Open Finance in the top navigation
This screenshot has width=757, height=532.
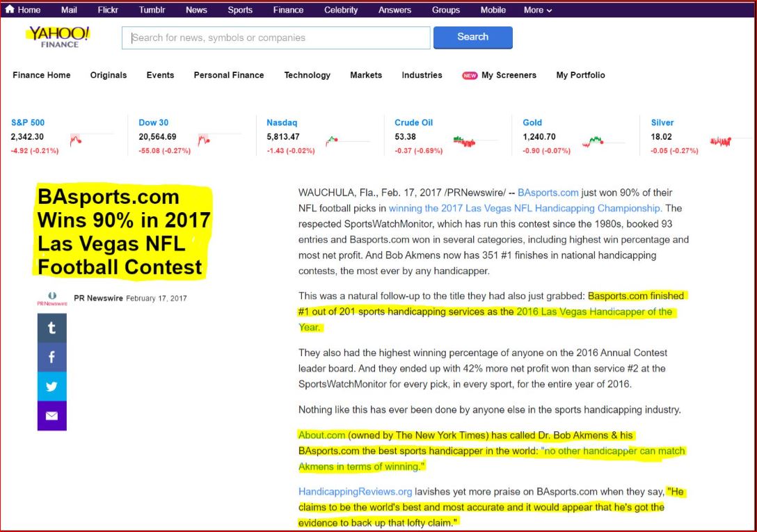point(288,10)
